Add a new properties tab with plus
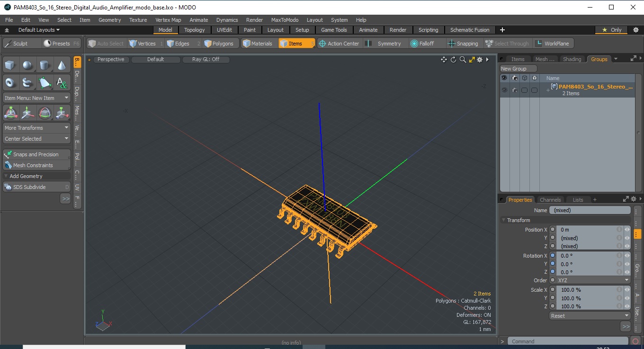The height and width of the screenshot is (349, 644). [x=595, y=200]
